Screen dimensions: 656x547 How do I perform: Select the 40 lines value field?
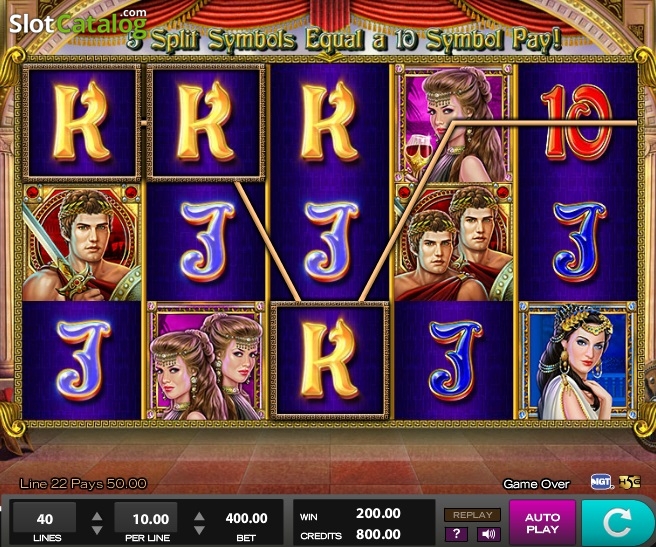coord(45,519)
